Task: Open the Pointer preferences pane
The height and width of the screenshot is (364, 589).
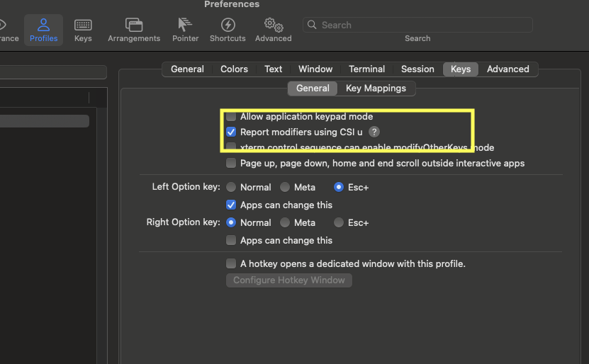Action: tap(185, 30)
